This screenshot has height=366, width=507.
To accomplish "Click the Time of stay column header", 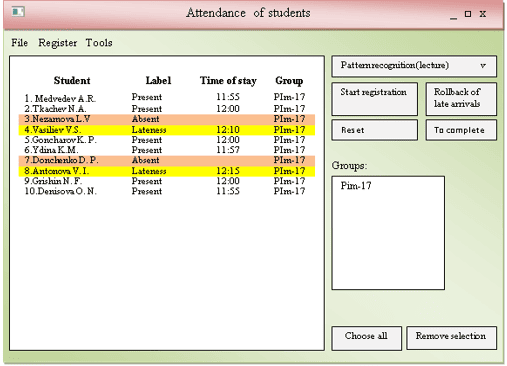I will point(228,81).
